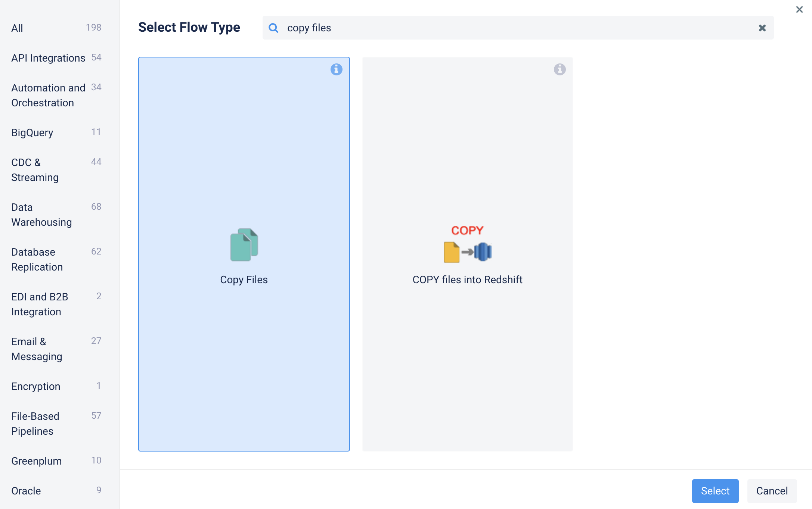The image size is (812, 509).
Task: Filter by the Encryption category
Action: tap(56, 386)
